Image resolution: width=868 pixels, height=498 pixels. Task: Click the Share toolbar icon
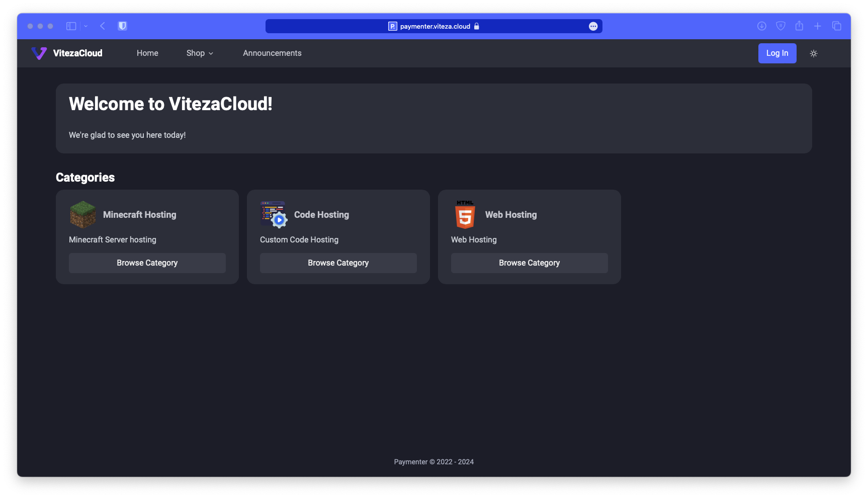point(799,26)
